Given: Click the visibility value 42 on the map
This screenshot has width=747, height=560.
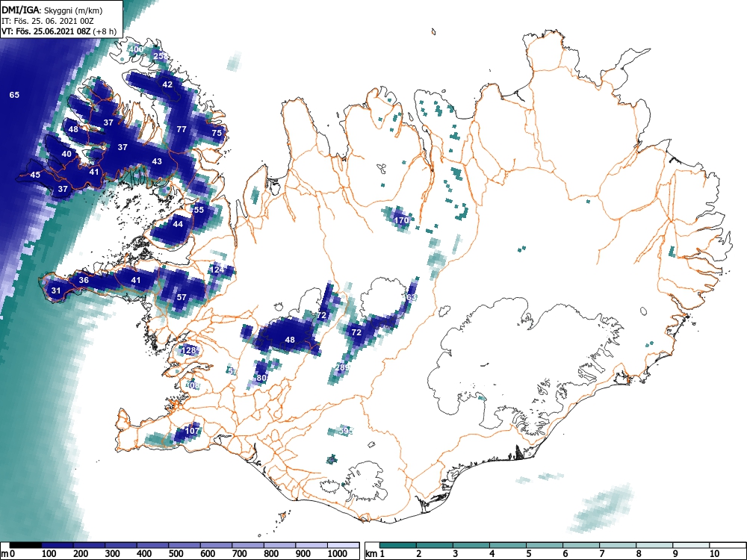Looking at the screenshot, I should click(x=167, y=84).
